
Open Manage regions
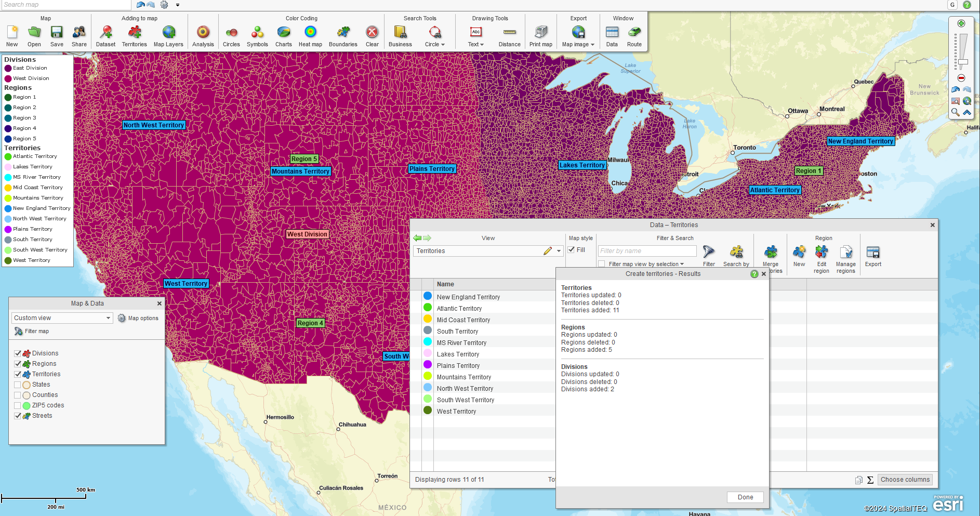846,259
